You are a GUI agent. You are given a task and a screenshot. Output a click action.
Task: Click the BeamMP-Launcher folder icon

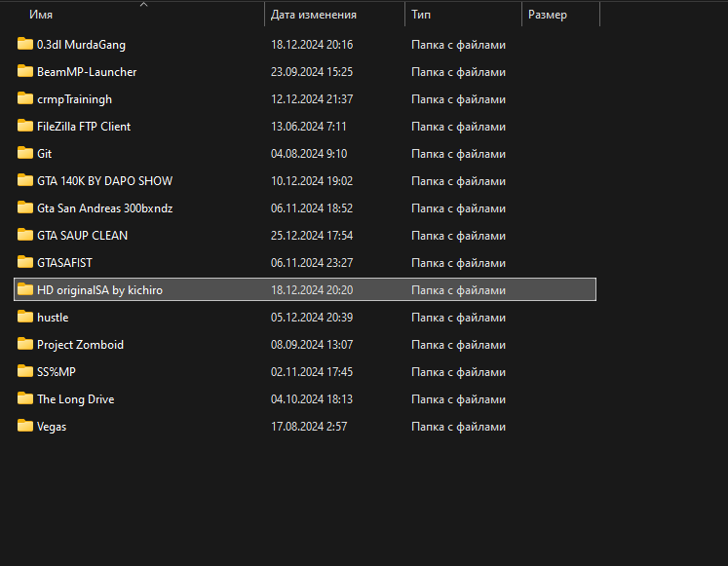[x=25, y=71]
